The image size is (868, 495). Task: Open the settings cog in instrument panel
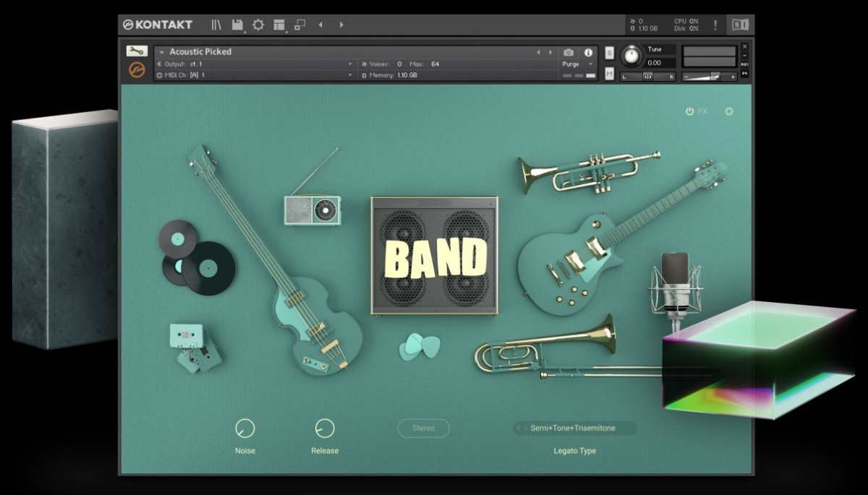728,111
